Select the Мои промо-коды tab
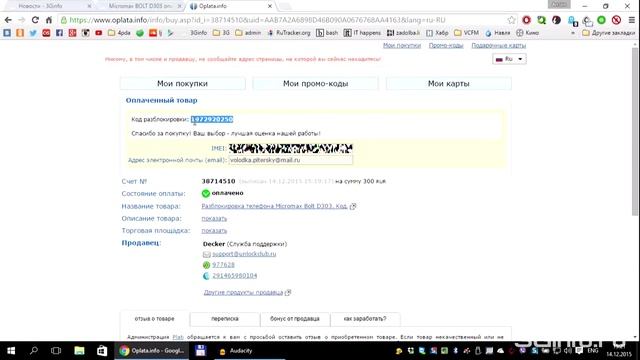Image resolution: width=640 pixels, height=360 pixels. click(x=316, y=84)
